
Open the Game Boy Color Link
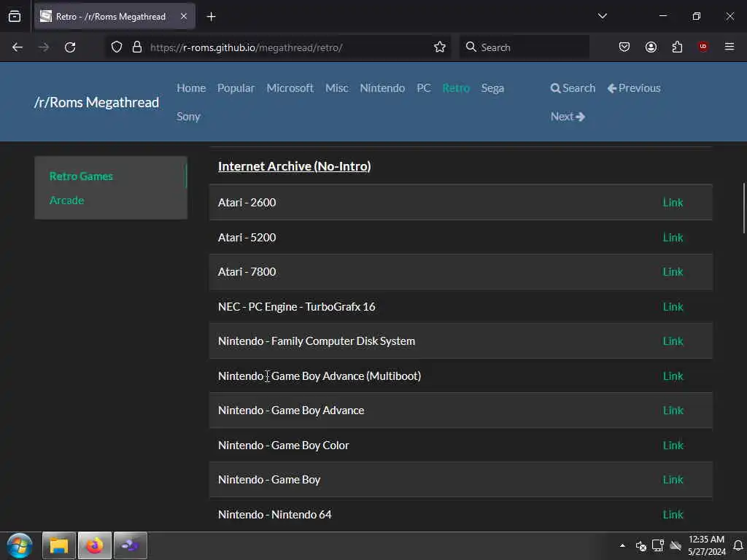(673, 446)
